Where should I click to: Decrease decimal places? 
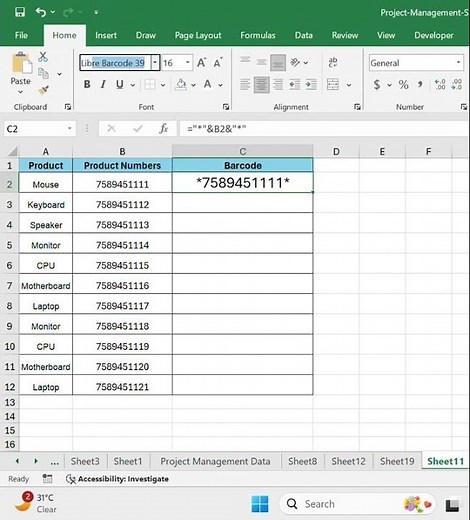click(456, 84)
